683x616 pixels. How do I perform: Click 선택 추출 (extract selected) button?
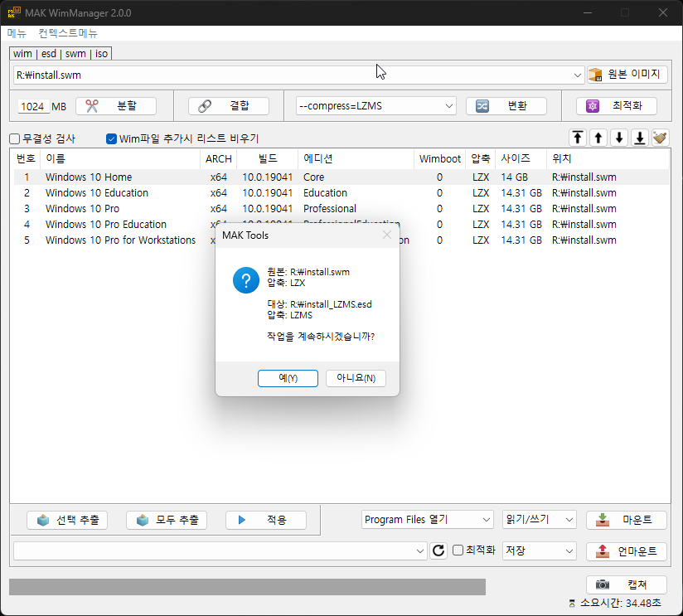coord(67,520)
